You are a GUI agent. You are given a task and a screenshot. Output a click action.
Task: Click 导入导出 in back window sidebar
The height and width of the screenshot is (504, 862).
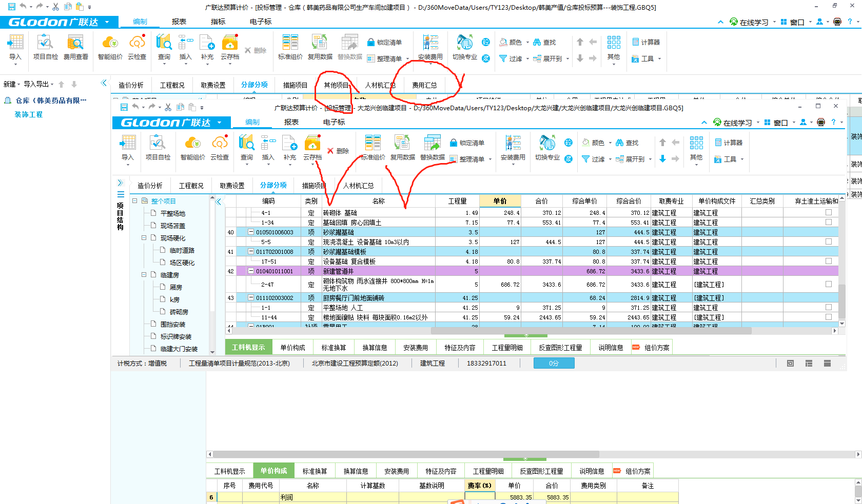click(38, 84)
